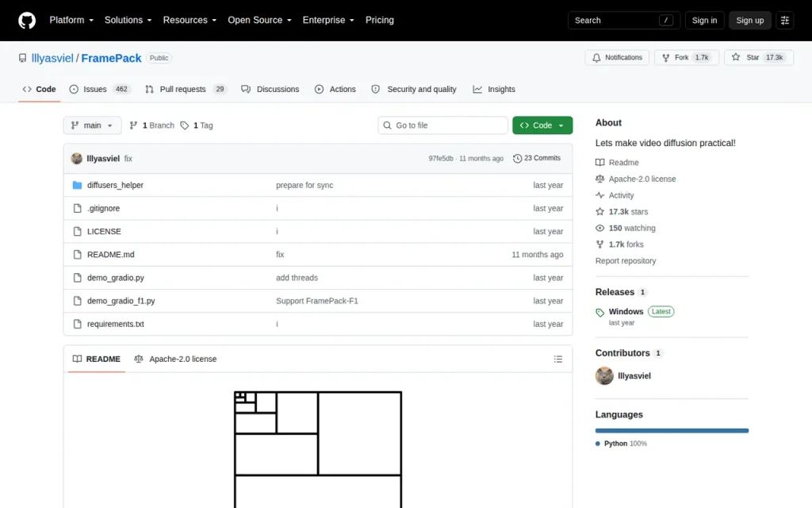Open the diffusers_helper folder
This screenshot has width=812, height=508.
click(115, 185)
